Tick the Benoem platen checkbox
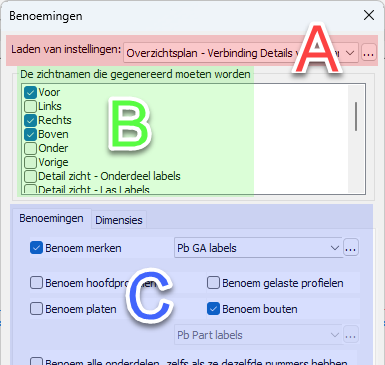The image size is (385, 365). pos(36,309)
